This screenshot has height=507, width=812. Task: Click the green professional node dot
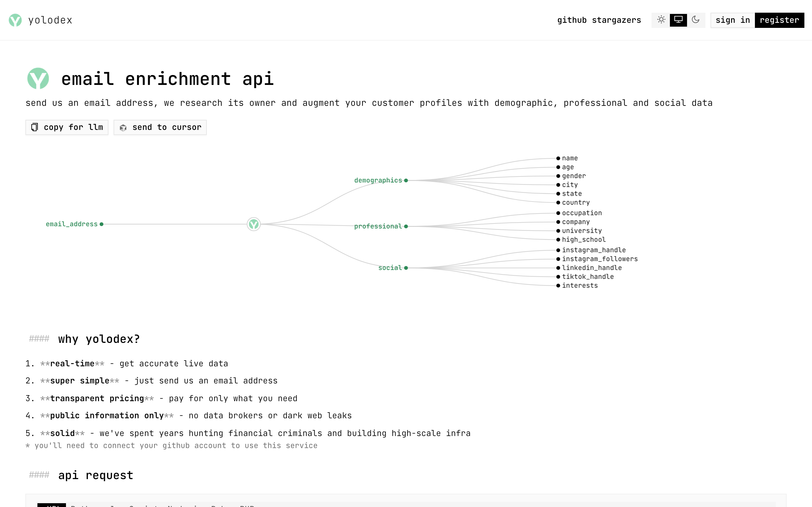406,226
